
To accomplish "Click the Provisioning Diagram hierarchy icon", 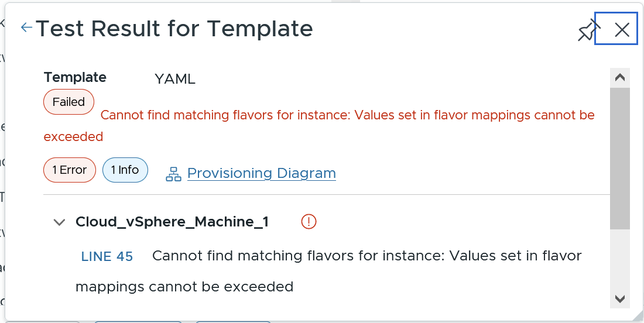I will (174, 174).
